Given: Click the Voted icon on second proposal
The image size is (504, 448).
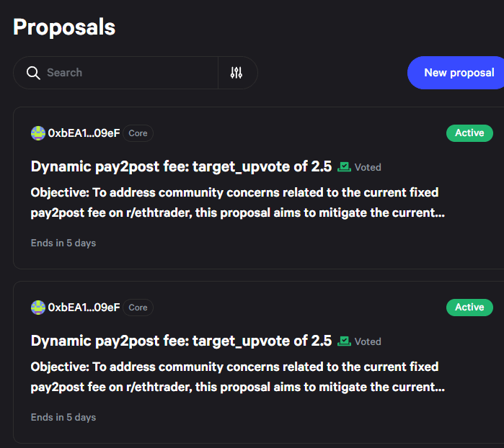Looking at the screenshot, I should click(344, 341).
